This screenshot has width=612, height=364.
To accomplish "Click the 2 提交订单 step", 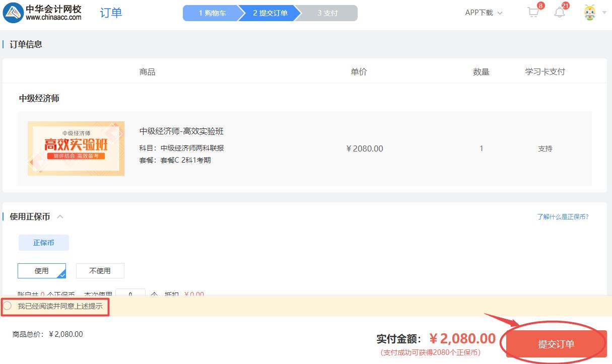I will point(270,13).
